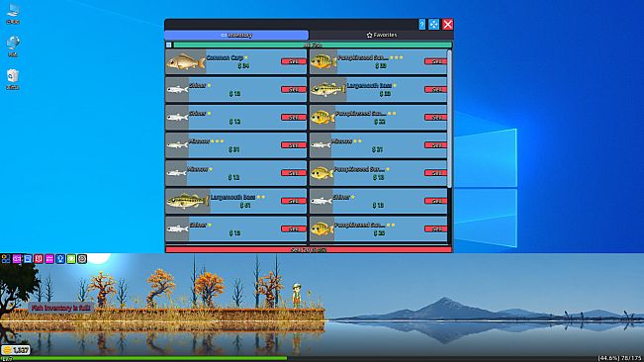Sell the one-star Largemouth Bass
Viewport: 644px width, 362px height.
[x=435, y=89]
